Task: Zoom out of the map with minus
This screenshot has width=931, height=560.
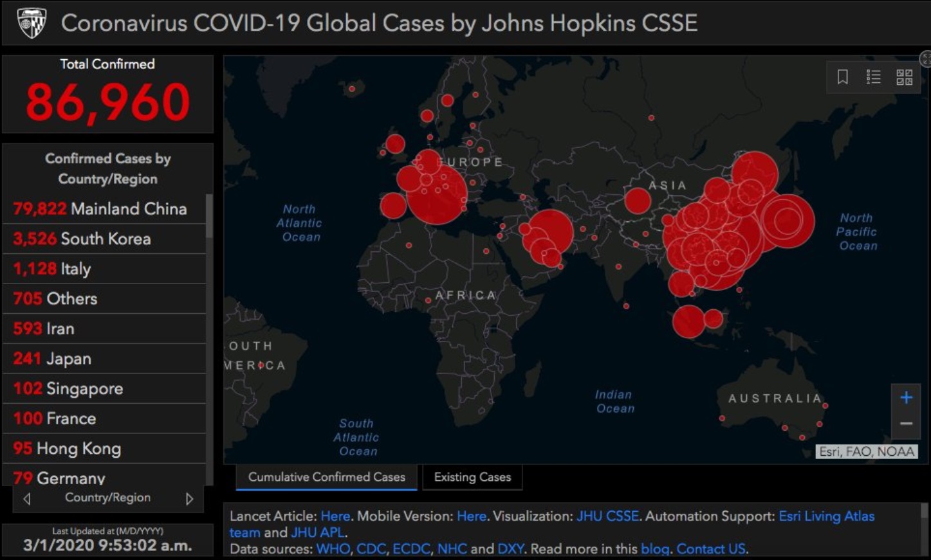Action: (x=906, y=424)
